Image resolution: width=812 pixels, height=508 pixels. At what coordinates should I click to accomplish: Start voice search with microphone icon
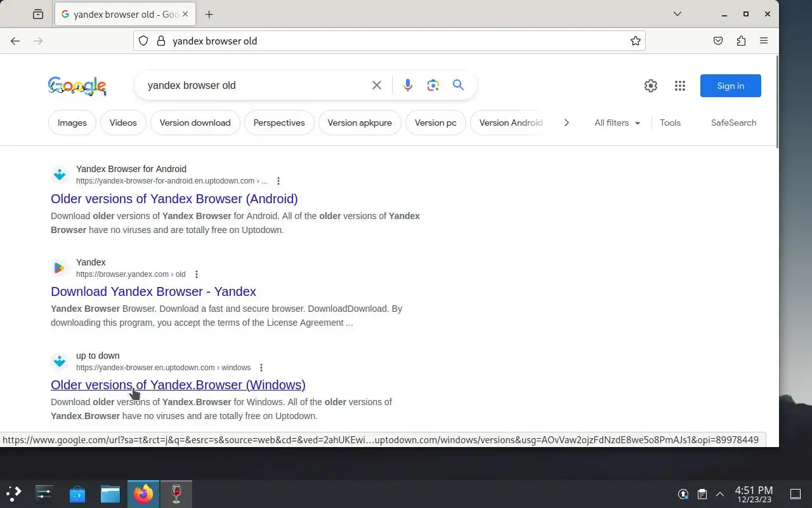(x=408, y=85)
